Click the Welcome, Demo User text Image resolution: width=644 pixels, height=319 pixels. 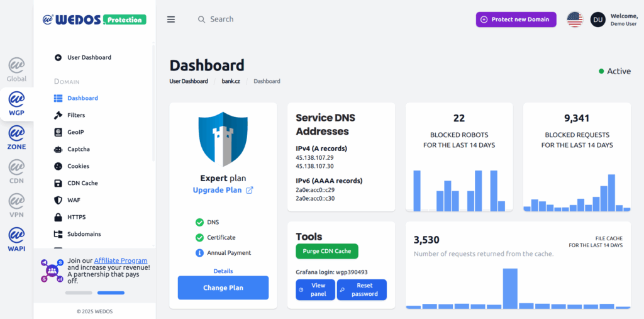tap(624, 20)
